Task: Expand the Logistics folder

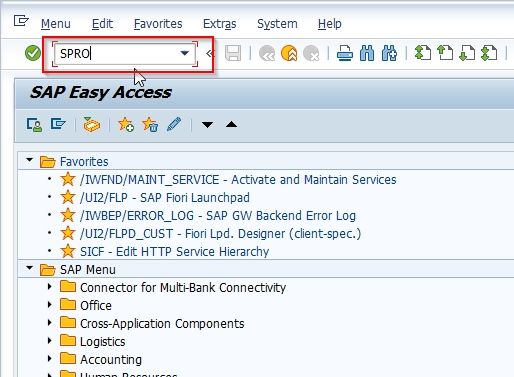Action: click(x=50, y=340)
